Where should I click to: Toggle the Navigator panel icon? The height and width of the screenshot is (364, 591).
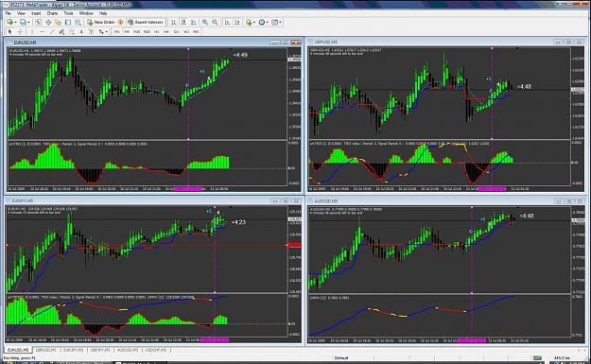(x=58, y=23)
